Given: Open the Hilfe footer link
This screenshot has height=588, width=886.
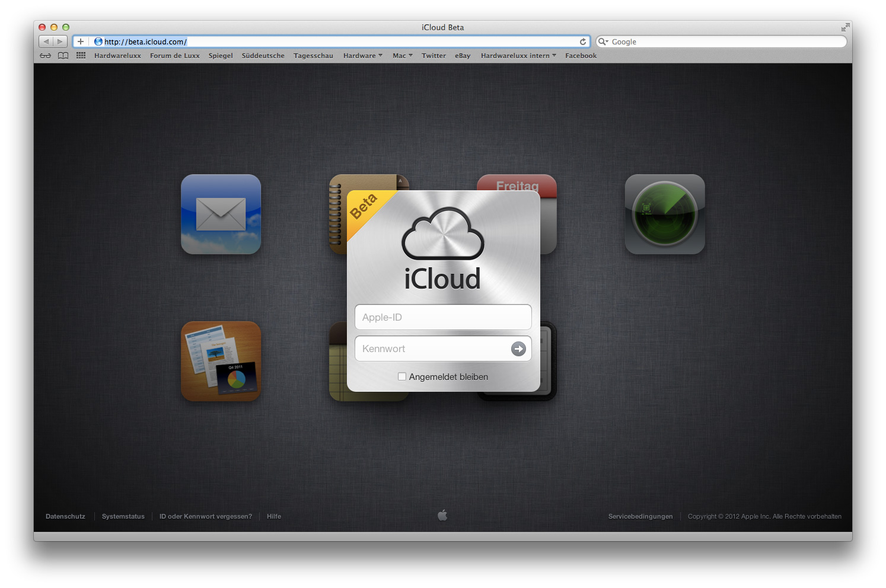Looking at the screenshot, I should coord(274,516).
